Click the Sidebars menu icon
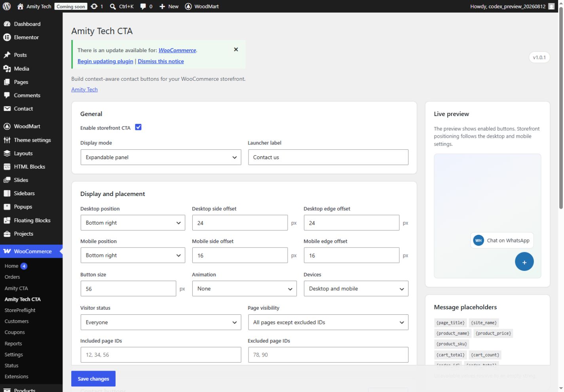This screenshot has height=392, width=564. (x=7, y=193)
